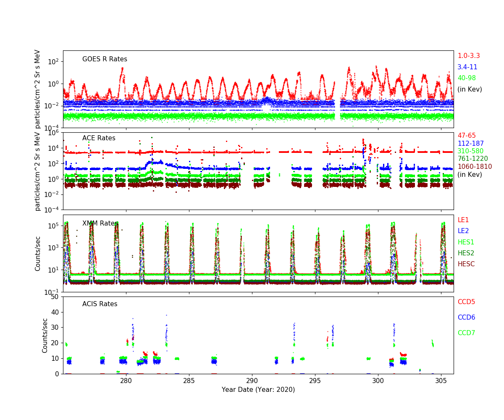This screenshot has height=420, width=504.
Task: Select the green 40-98 legend entry
Action: 467,78
